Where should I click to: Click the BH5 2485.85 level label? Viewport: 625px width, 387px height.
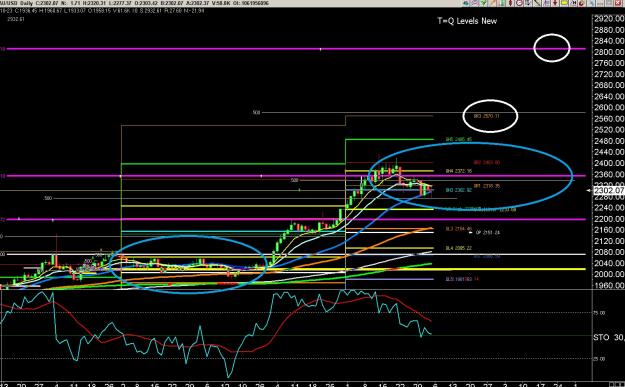(458, 139)
